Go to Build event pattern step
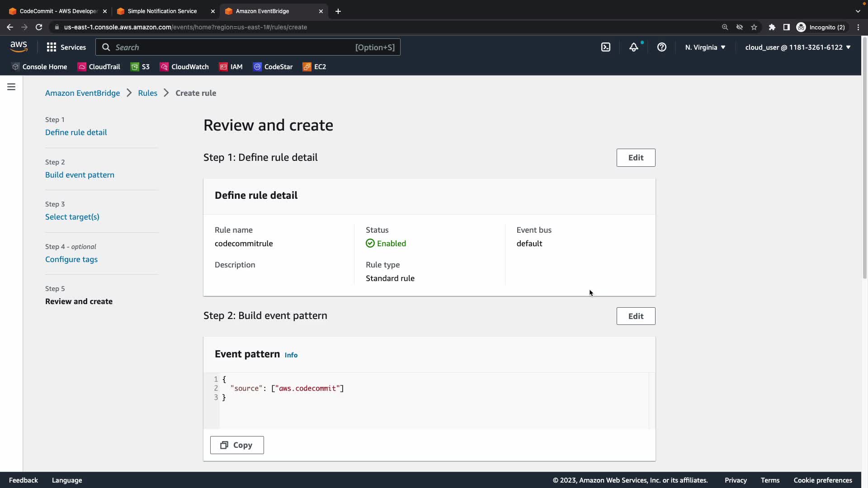Image resolution: width=868 pixels, height=488 pixels. (80, 175)
